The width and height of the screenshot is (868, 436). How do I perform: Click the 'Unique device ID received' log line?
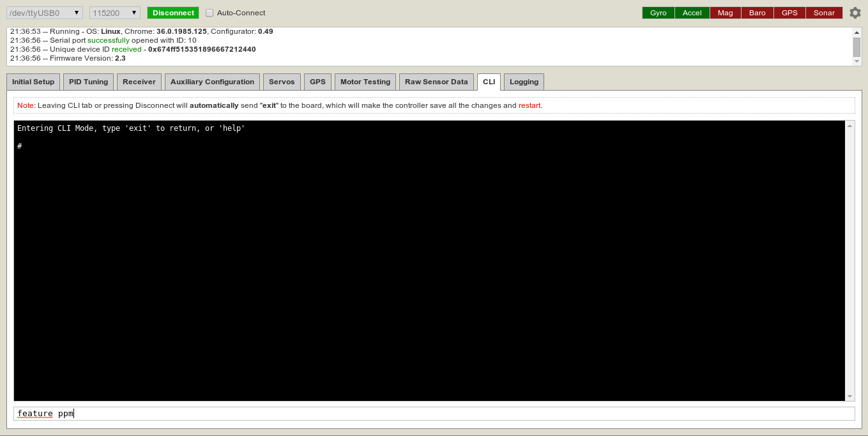coord(133,49)
